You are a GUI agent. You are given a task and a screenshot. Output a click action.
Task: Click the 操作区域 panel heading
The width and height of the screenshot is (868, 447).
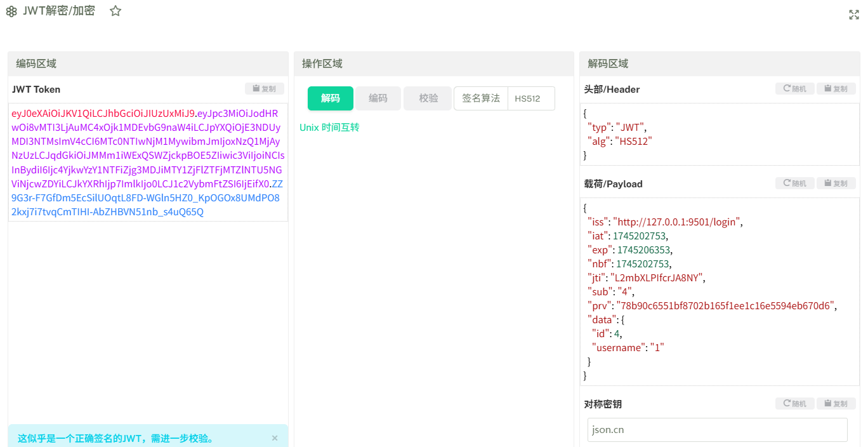(322, 63)
